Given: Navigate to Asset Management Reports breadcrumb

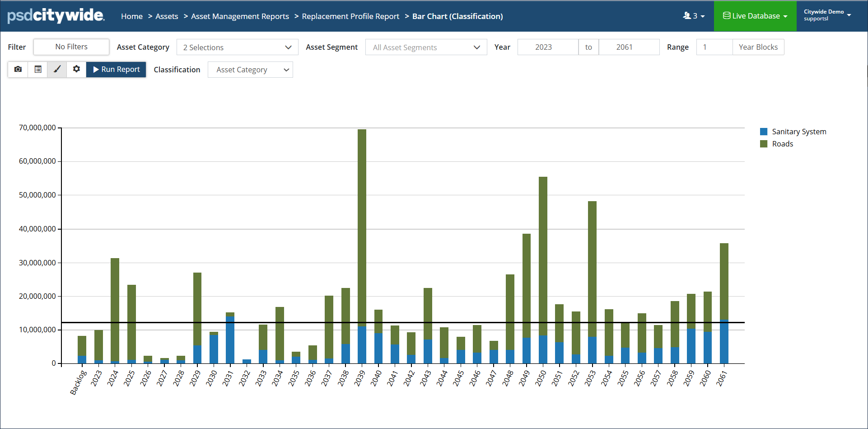Looking at the screenshot, I should 240,16.
